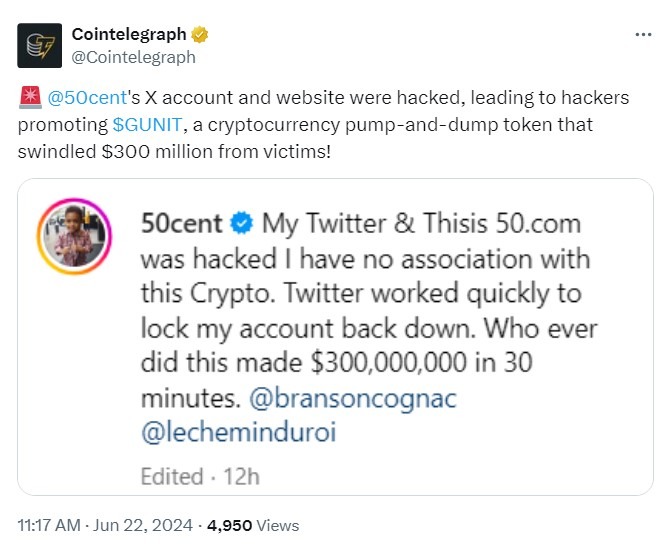Click the @Cointelegraph handle

[x=133, y=57]
